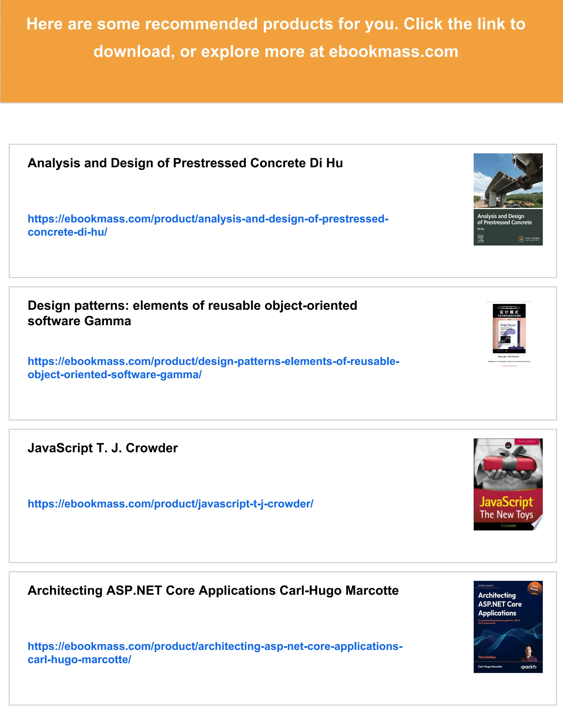This screenshot has width=563, height=728.
Task: Open the Architecting ASP.NET Core link
Action: (215, 646)
